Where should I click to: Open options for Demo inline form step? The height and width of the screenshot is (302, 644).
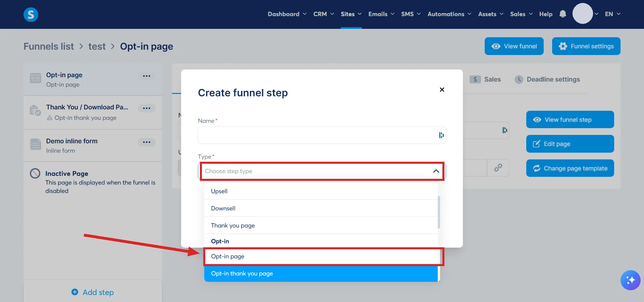(x=147, y=142)
